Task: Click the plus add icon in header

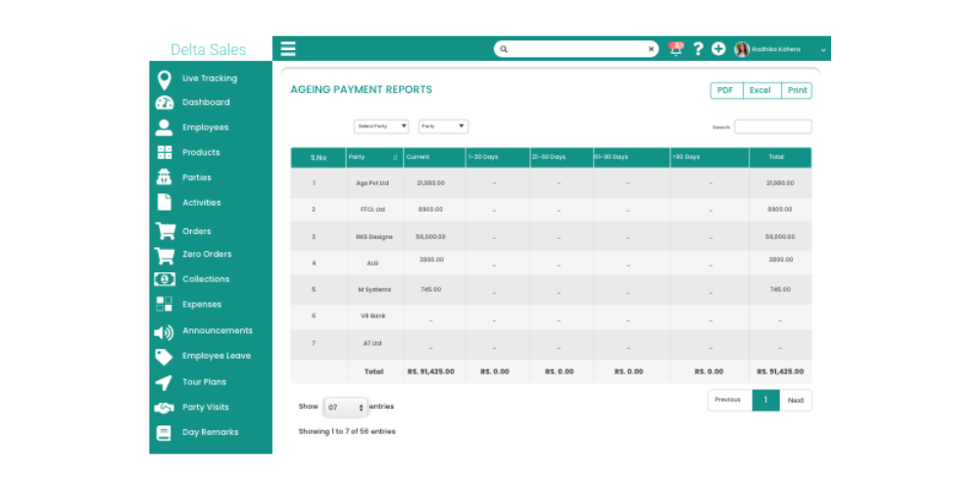Action: coord(718,49)
